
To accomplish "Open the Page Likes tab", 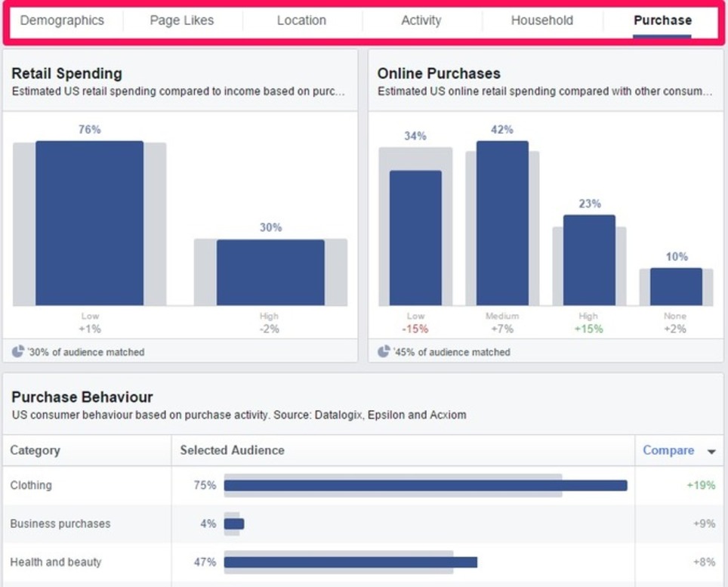I will click(182, 20).
